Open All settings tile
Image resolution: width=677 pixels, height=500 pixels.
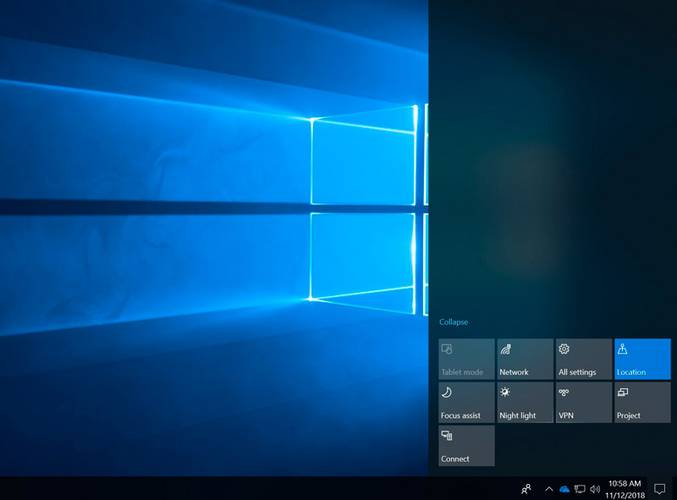pyautogui.click(x=584, y=359)
